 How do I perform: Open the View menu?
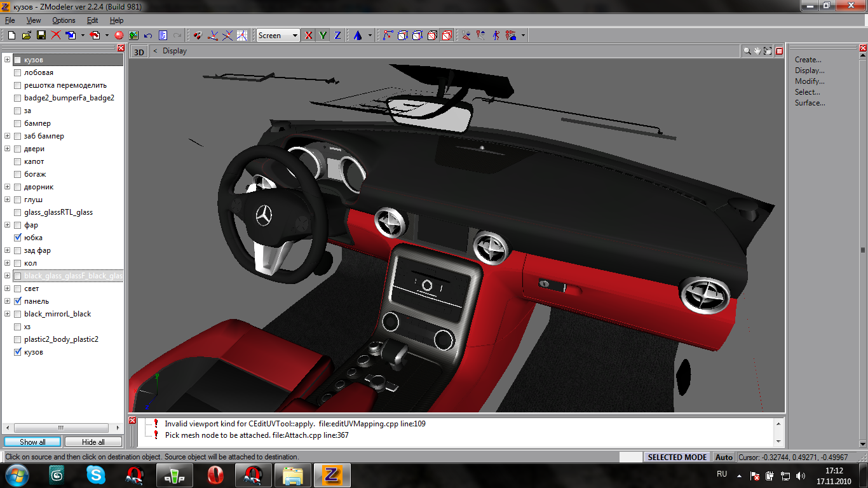(x=34, y=20)
